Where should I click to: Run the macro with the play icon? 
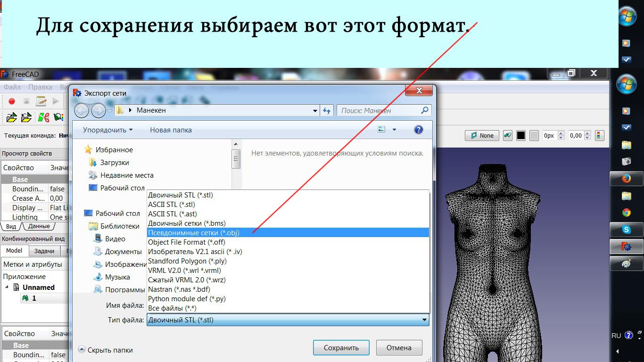tap(56, 101)
